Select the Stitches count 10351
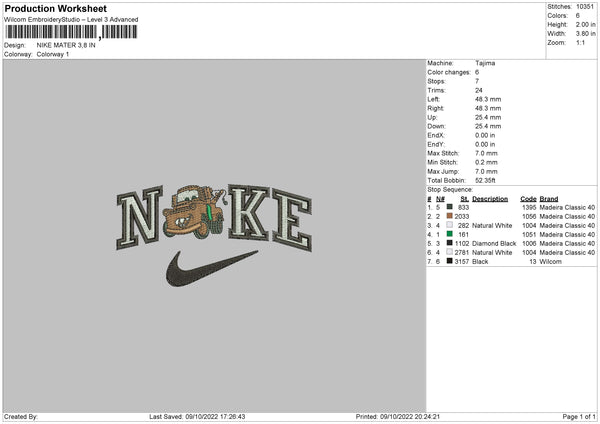 coord(585,7)
